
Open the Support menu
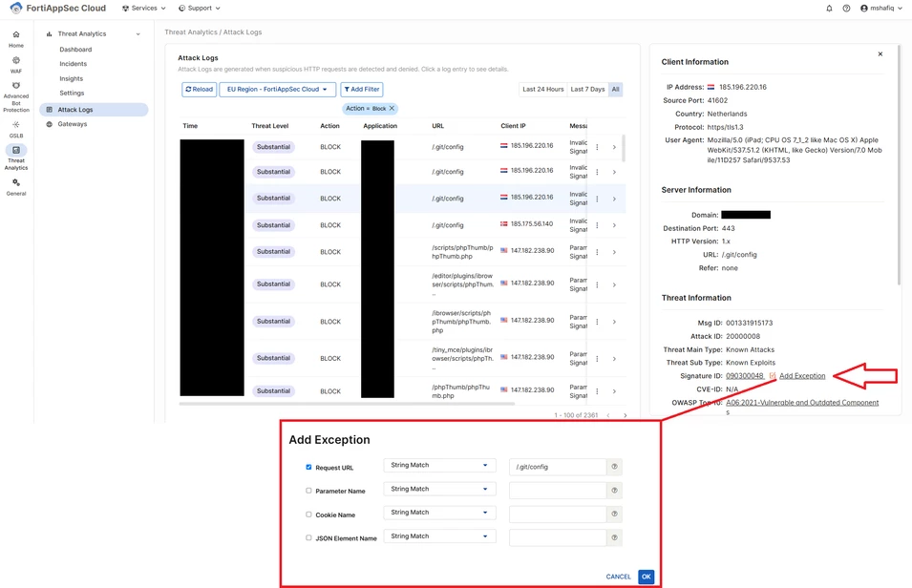200,9
